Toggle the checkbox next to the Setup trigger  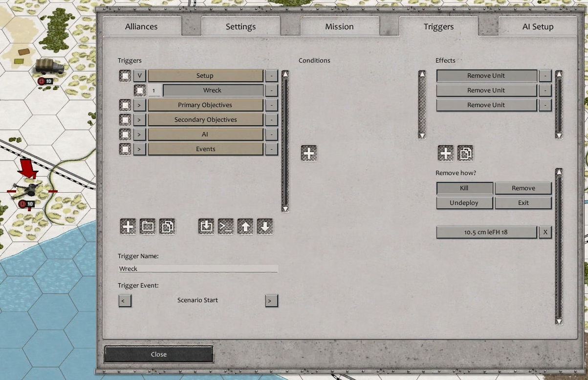click(125, 76)
